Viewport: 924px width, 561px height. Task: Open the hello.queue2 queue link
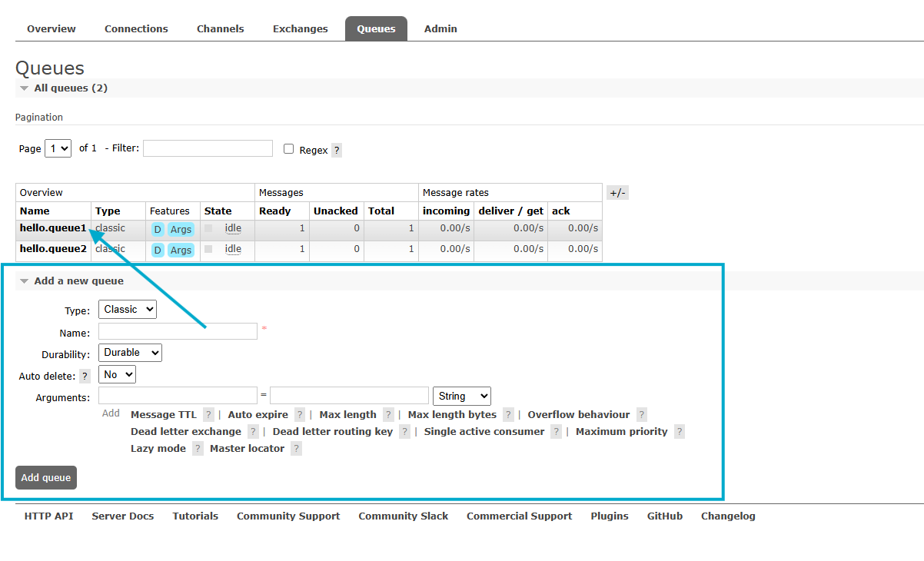53,249
